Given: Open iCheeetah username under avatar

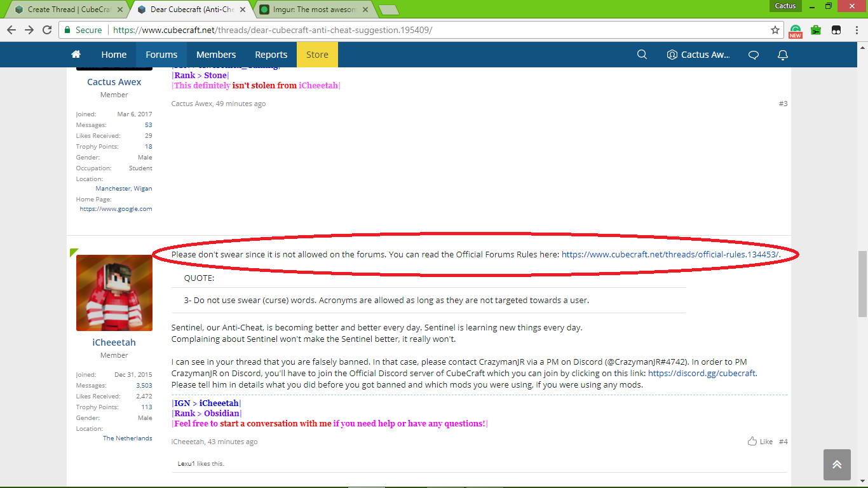Looking at the screenshot, I should [114, 342].
